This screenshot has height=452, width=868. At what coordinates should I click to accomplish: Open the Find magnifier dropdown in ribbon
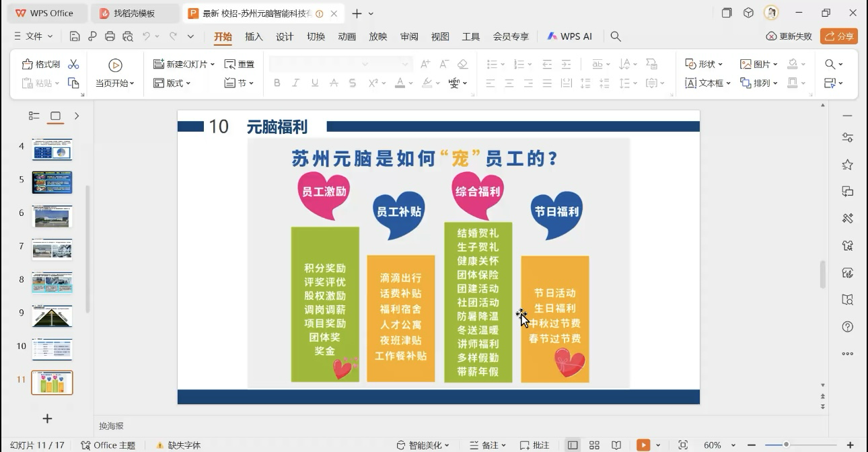[834, 64]
